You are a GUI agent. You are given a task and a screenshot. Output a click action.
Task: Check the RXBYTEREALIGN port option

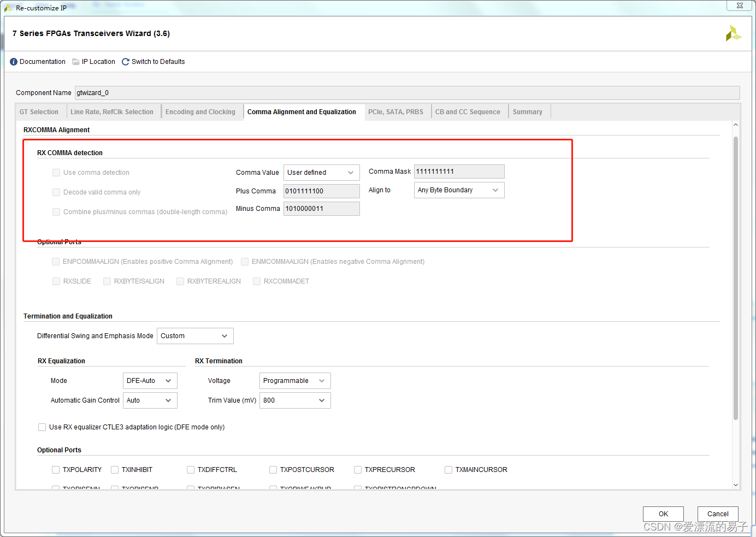(180, 281)
